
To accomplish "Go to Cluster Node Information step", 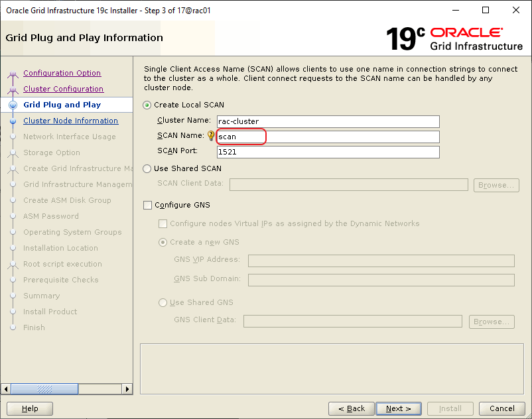I will [71, 121].
